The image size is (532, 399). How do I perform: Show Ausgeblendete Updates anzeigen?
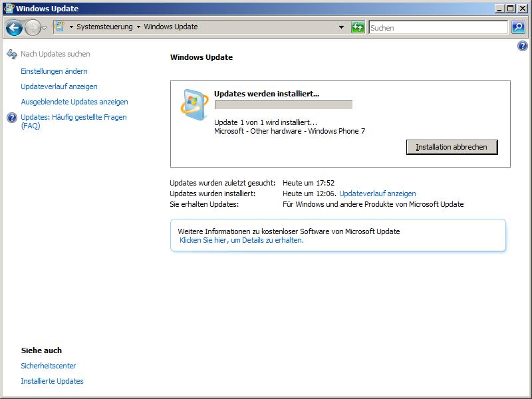click(74, 102)
